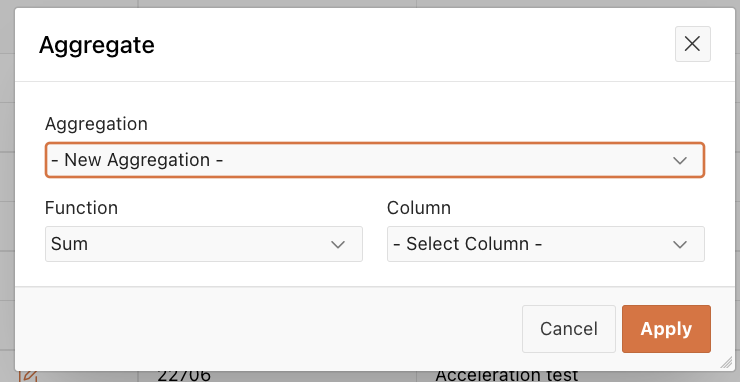Expand the Function dropdown showing Sum
This screenshot has width=740, height=382.
[x=204, y=244]
